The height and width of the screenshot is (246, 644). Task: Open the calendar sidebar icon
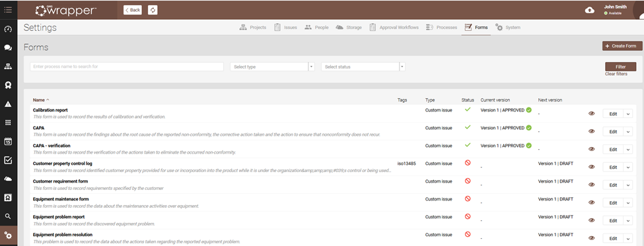click(8, 141)
